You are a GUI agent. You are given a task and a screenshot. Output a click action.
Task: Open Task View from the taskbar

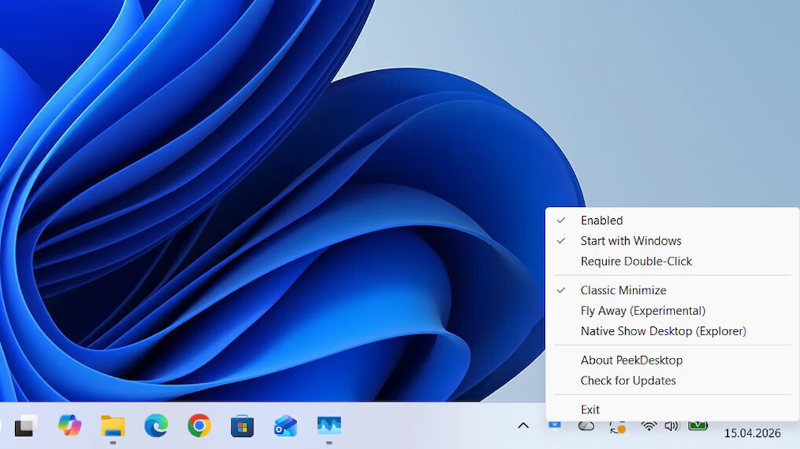coord(25,426)
